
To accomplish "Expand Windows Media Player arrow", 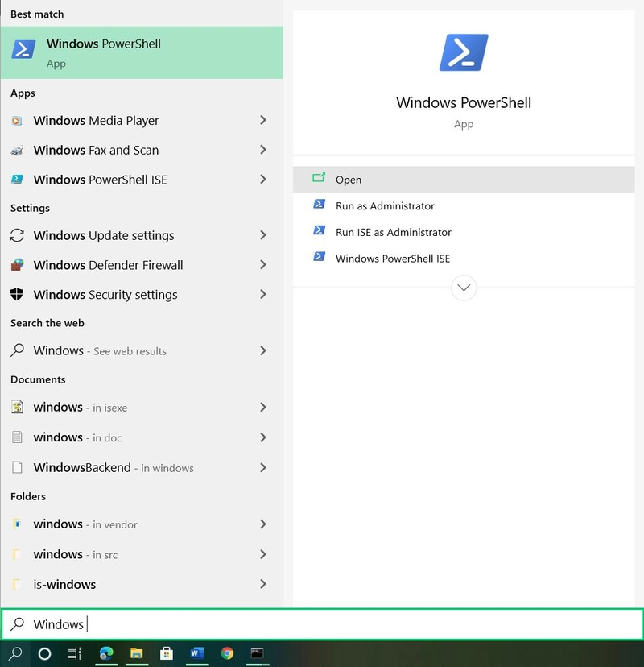I will pos(263,120).
